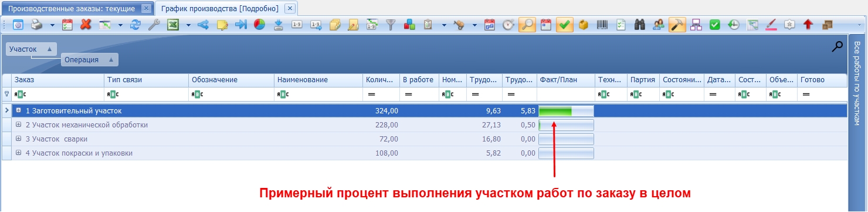Export to Excel with the green icon
Screen dimensions: 868x212
point(173,25)
